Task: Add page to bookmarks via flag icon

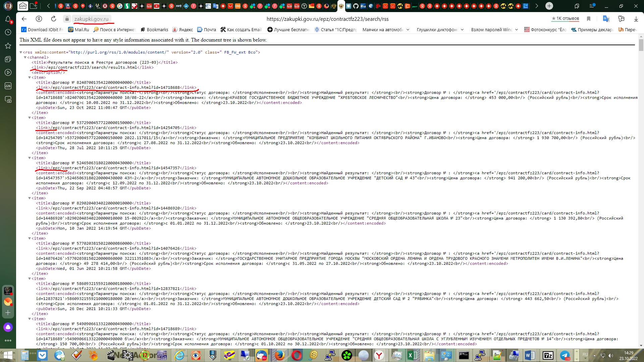Action: pos(588,19)
